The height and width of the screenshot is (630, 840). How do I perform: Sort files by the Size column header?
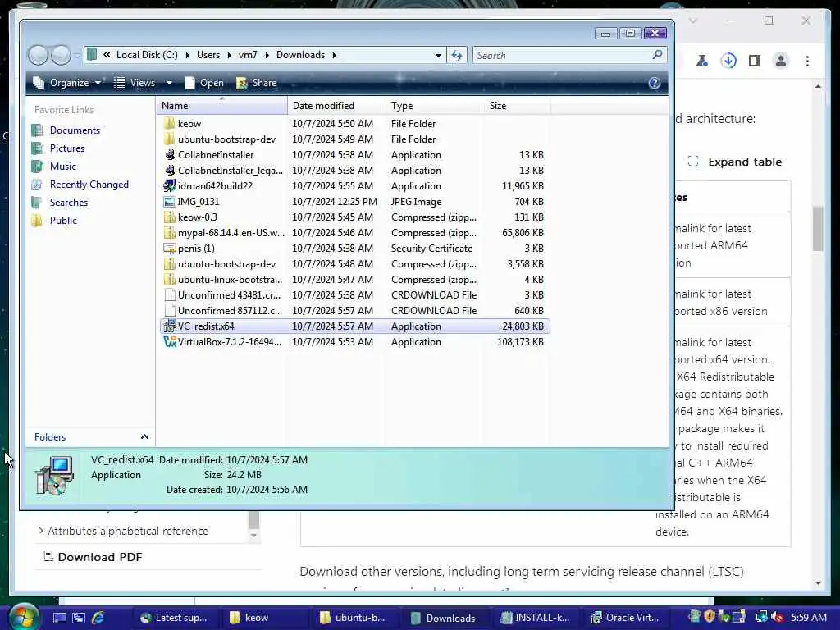click(516, 106)
